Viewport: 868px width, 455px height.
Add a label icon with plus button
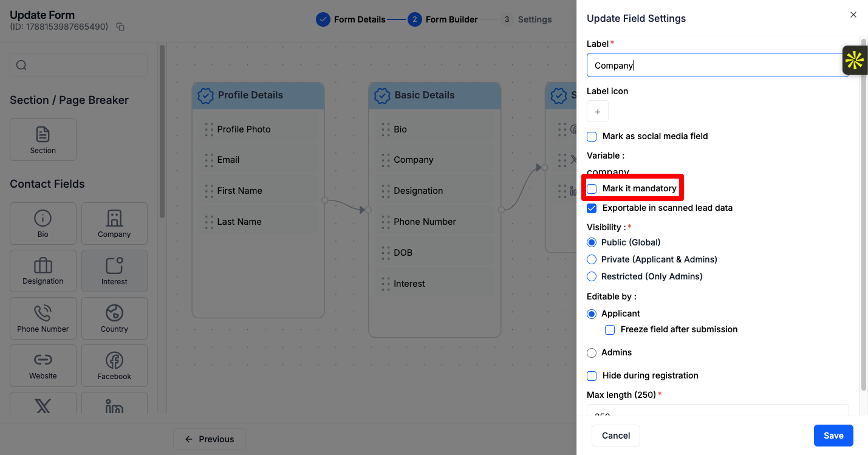(x=598, y=112)
